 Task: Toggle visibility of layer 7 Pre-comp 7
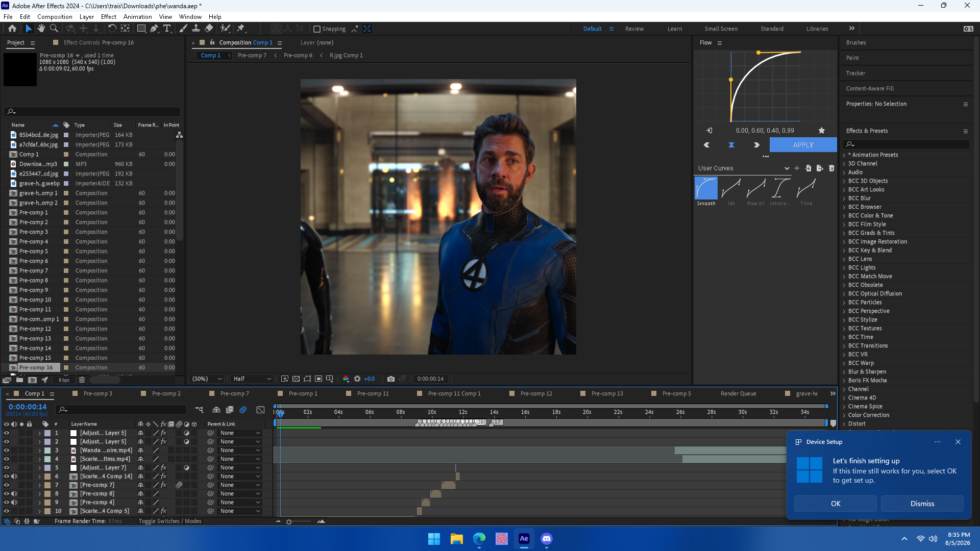pyautogui.click(x=7, y=485)
